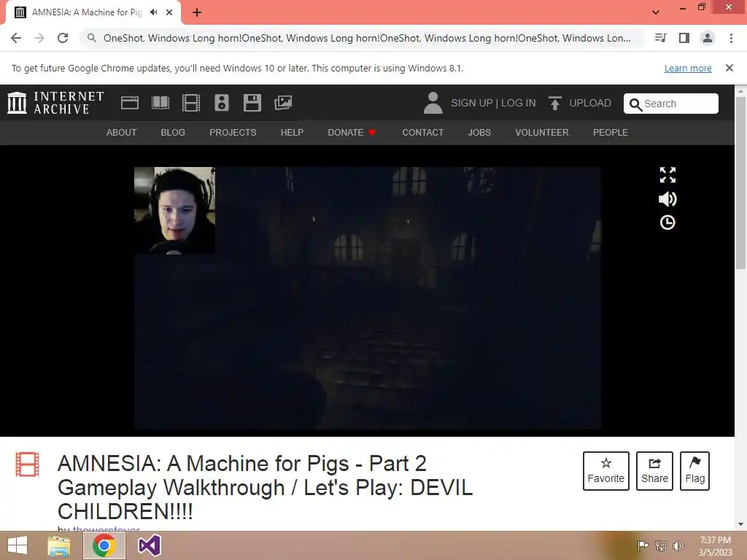
Task: Open the Video film strip icon in navbar
Action: pos(191,103)
